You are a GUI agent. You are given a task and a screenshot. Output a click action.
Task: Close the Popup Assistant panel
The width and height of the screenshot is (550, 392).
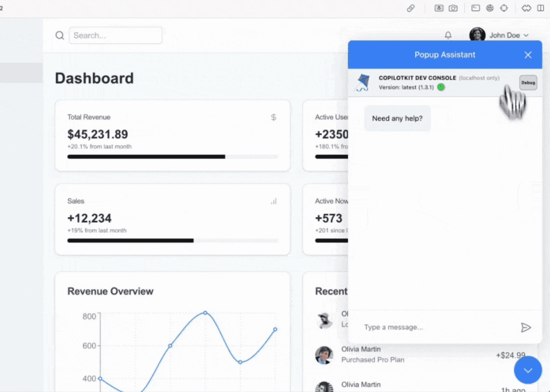point(528,55)
